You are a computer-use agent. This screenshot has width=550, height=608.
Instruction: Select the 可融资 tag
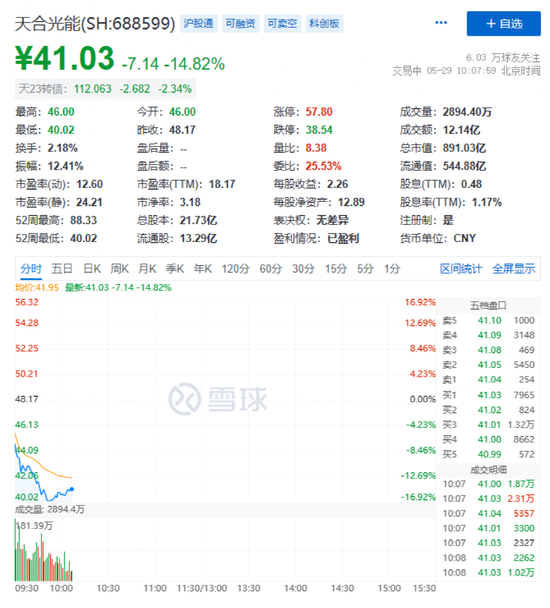coord(240,24)
